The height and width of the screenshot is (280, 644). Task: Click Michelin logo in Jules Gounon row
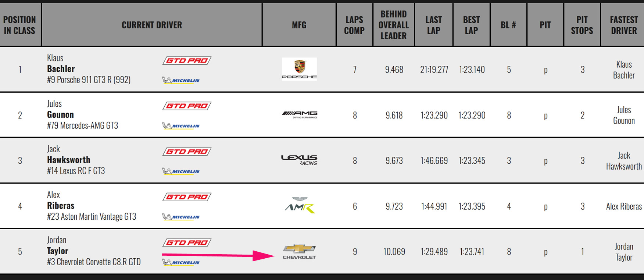pyautogui.click(x=181, y=126)
